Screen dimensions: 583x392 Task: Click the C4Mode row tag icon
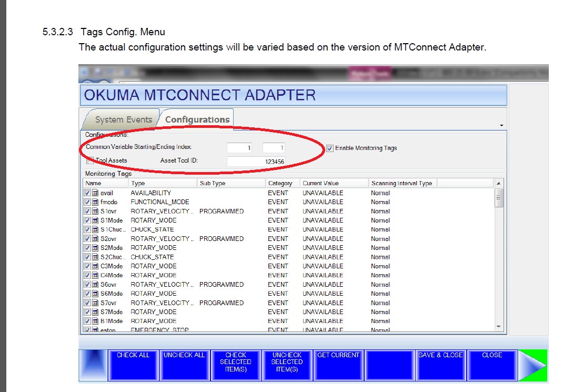[95, 275]
